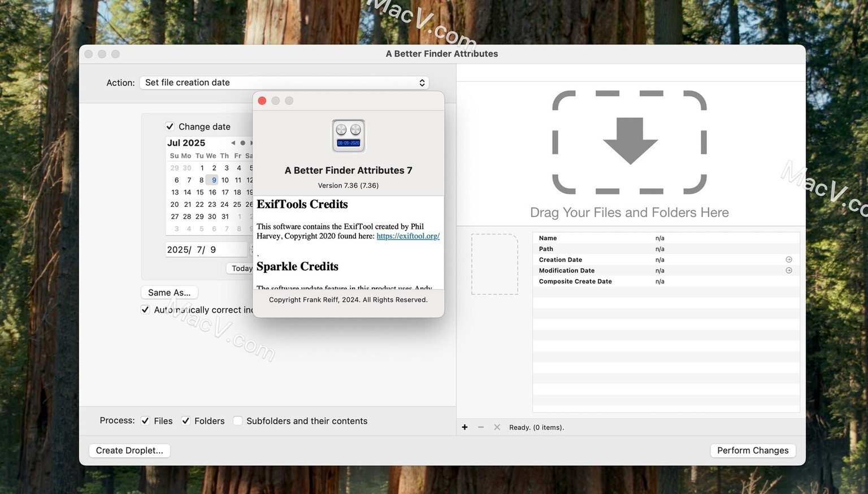
Task: Select July 10 in the calendar
Action: (225, 180)
